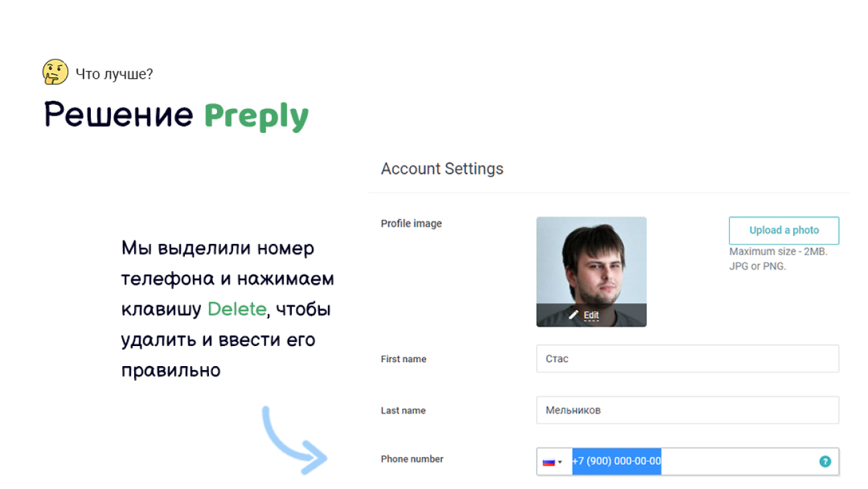
Task: Click the Account Settings heading
Action: click(442, 169)
